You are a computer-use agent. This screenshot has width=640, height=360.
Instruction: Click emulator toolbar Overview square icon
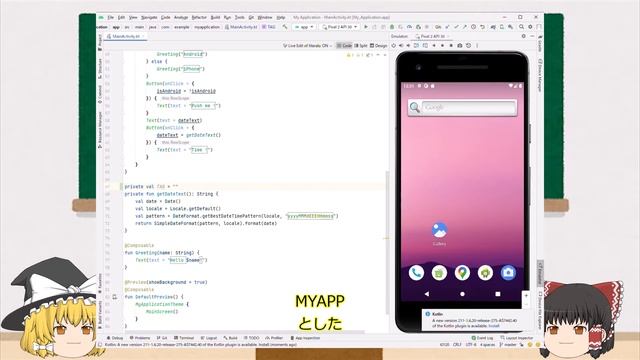451,46
